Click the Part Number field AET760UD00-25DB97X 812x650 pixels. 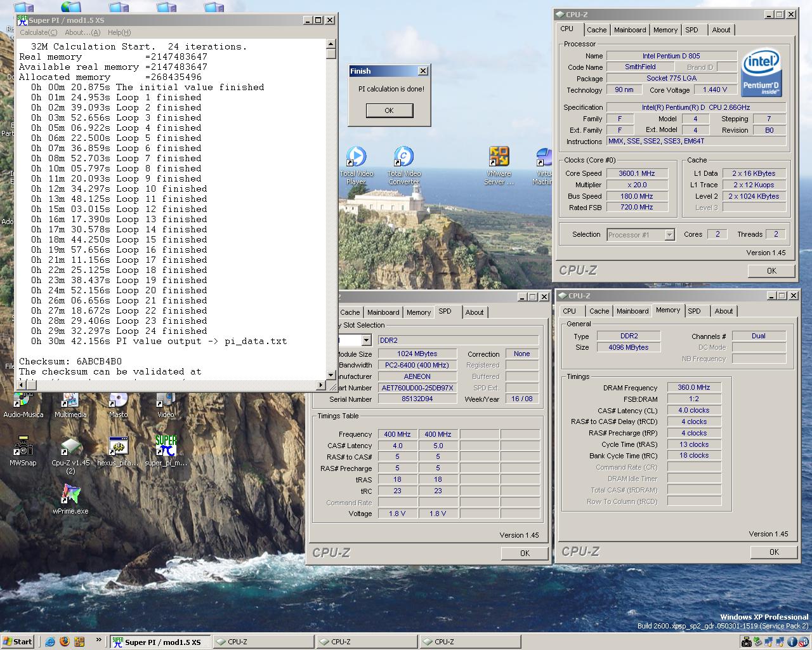point(417,388)
